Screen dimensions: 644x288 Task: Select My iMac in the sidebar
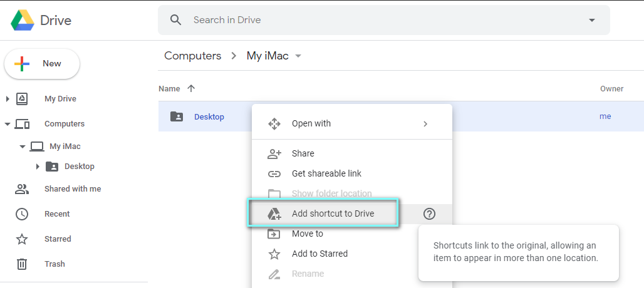[x=65, y=147]
